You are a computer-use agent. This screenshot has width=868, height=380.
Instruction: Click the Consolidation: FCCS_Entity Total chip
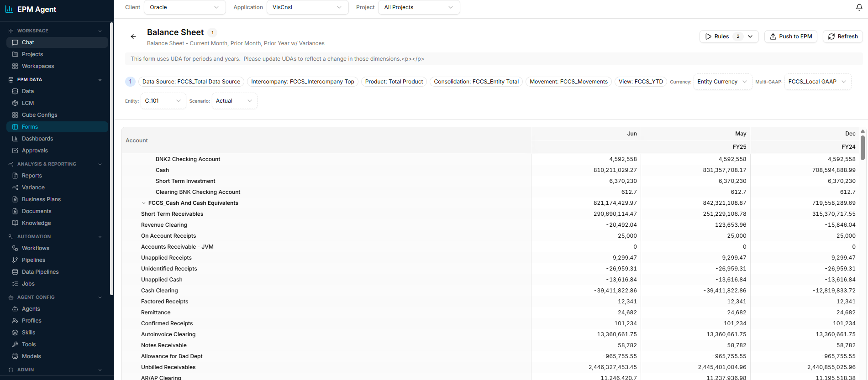[x=476, y=82]
